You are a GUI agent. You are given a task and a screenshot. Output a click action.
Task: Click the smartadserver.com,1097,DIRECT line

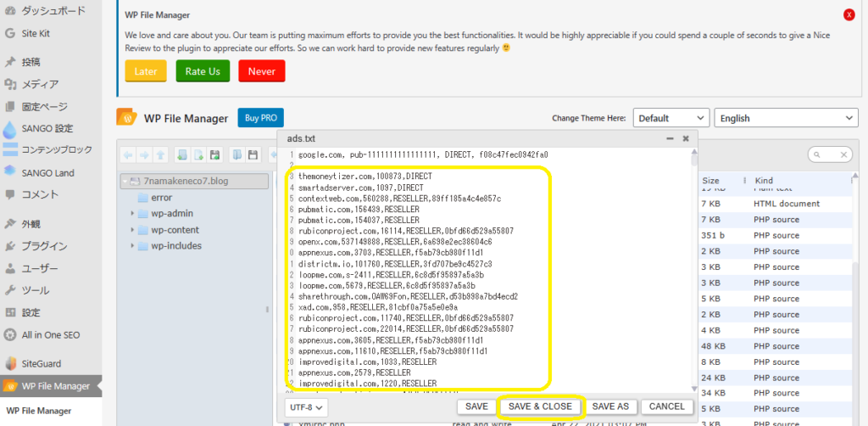[x=360, y=188]
